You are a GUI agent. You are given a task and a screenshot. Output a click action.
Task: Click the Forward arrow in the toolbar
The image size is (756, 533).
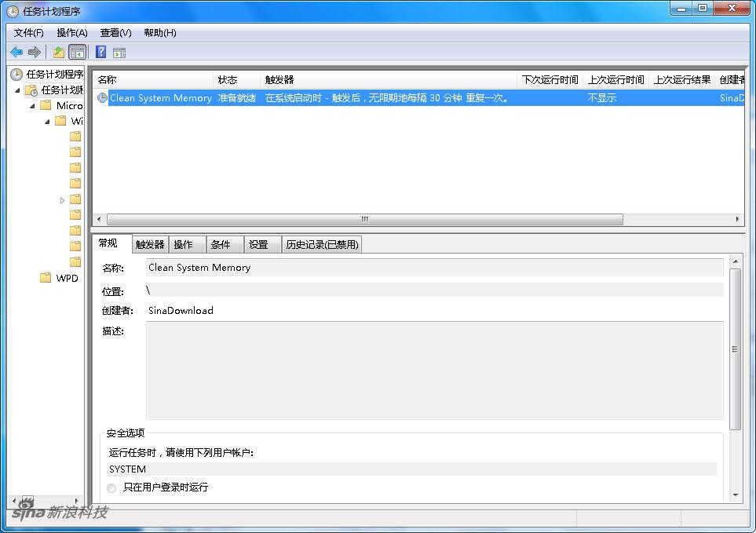(x=34, y=53)
